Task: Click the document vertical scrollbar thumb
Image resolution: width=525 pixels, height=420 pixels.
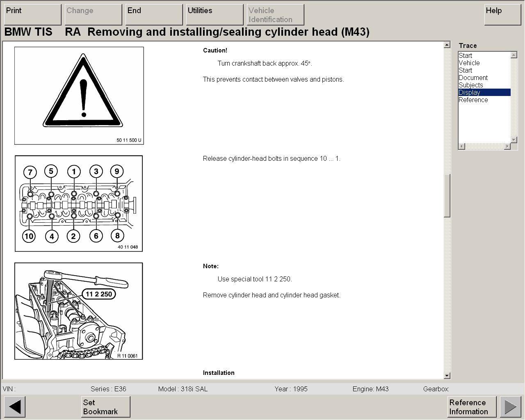Action: click(447, 196)
